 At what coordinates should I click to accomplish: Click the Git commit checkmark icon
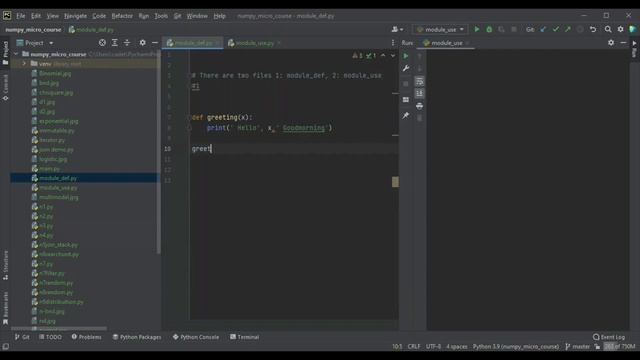pyautogui.click(x=556, y=29)
